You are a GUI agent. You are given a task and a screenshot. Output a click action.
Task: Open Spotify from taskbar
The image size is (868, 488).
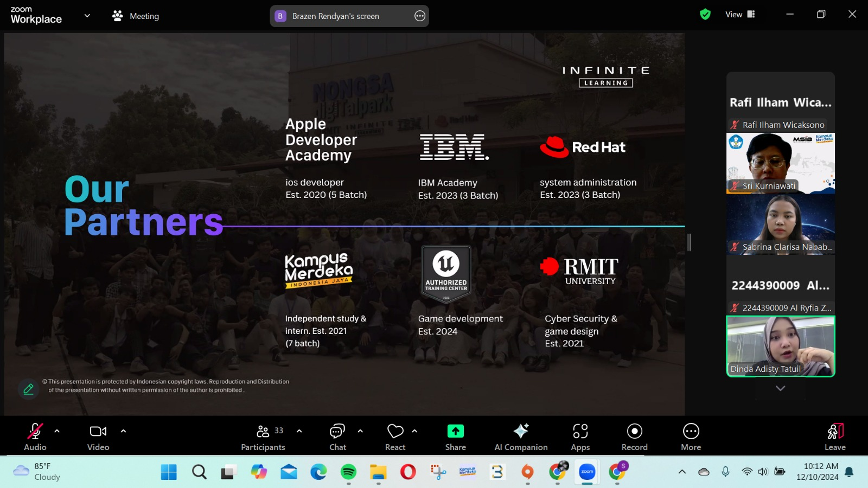pos(348,472)
